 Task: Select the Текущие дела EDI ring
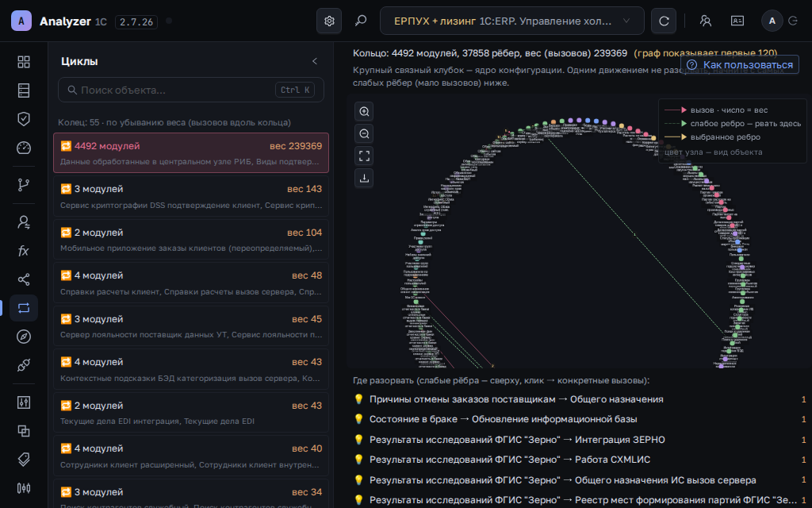tap(191, 413)
